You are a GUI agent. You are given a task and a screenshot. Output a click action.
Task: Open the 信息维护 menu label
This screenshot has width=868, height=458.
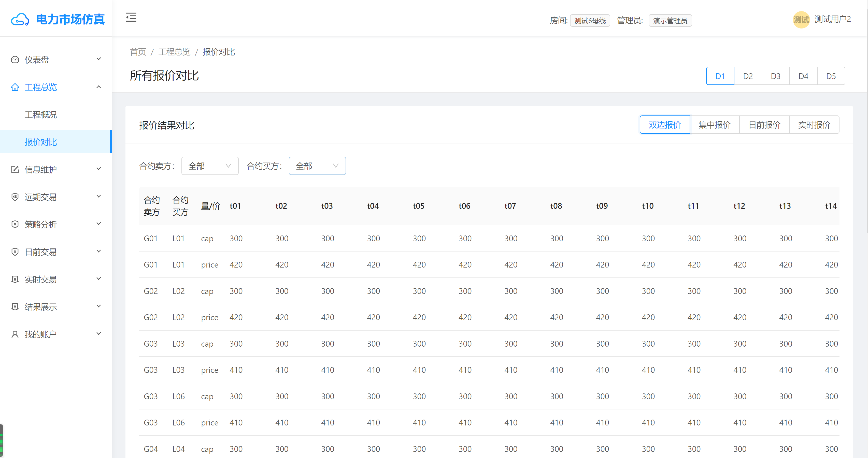pos(41,170)
